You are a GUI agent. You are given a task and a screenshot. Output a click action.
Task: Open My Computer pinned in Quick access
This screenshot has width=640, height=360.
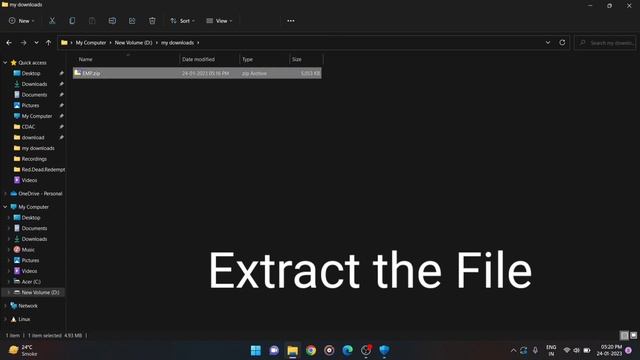tap(37, 116)
